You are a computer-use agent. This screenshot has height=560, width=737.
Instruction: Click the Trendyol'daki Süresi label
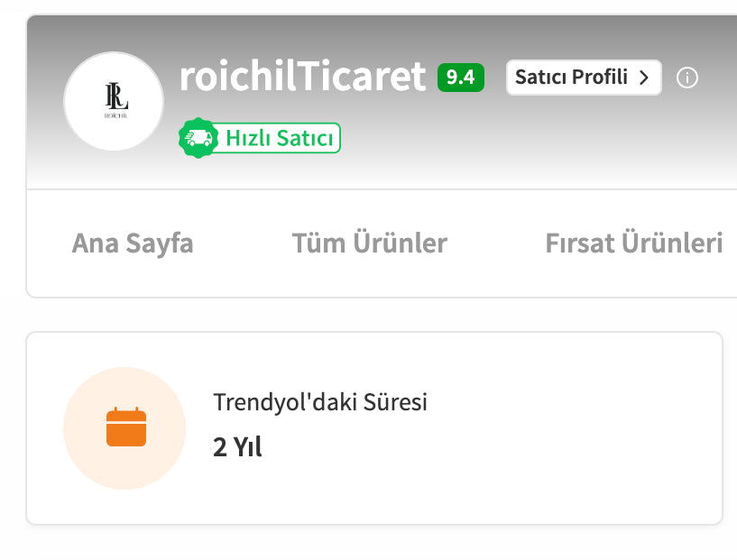click(320, 402)
